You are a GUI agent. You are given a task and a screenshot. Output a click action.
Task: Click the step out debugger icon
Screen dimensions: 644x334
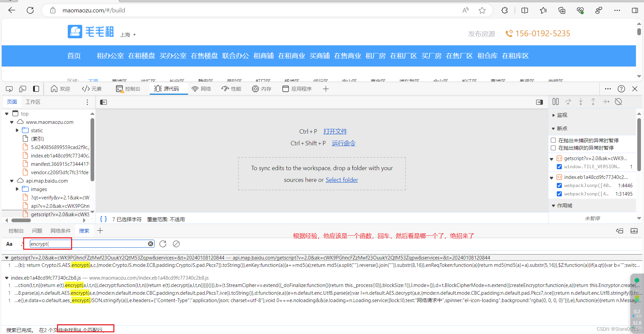pyautogui.click(x=593, y=102)
